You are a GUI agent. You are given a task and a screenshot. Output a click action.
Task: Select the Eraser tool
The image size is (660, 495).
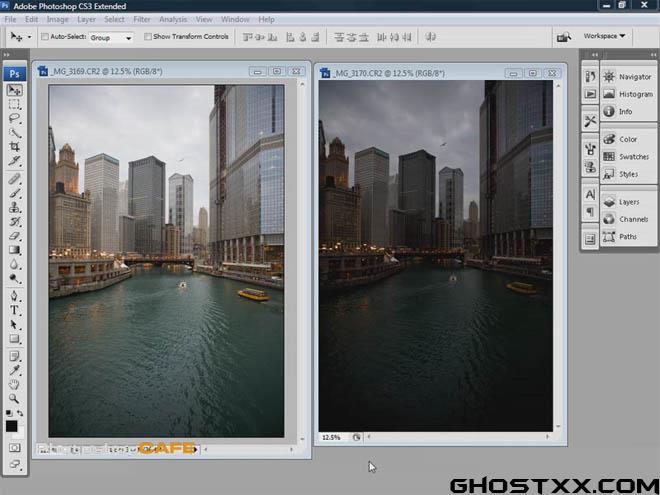point(14,236)
